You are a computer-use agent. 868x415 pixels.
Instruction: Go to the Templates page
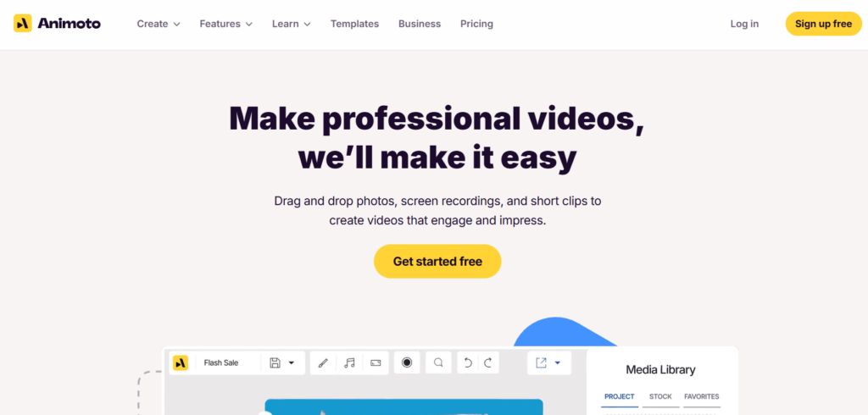(355, 24)
